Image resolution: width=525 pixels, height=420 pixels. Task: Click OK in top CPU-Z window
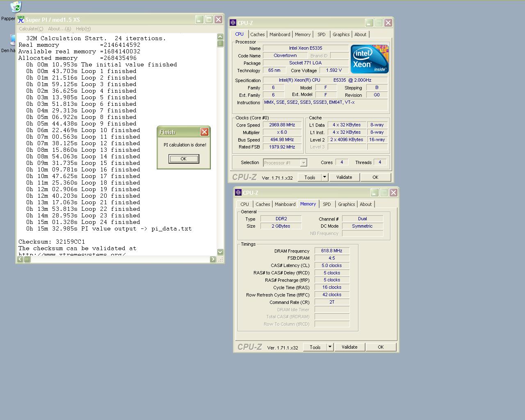375,177
